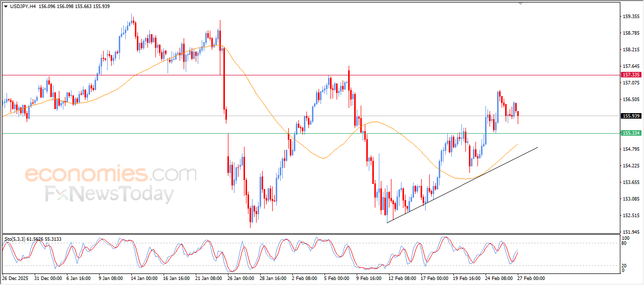Select the black ascending trendline
644x285 pixels.
tap(462, 185)
